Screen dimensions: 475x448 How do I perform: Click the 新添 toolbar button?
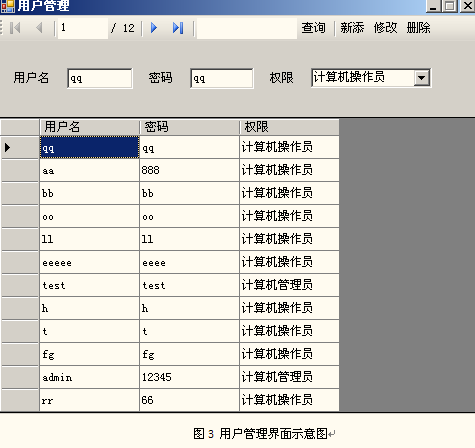352,28
